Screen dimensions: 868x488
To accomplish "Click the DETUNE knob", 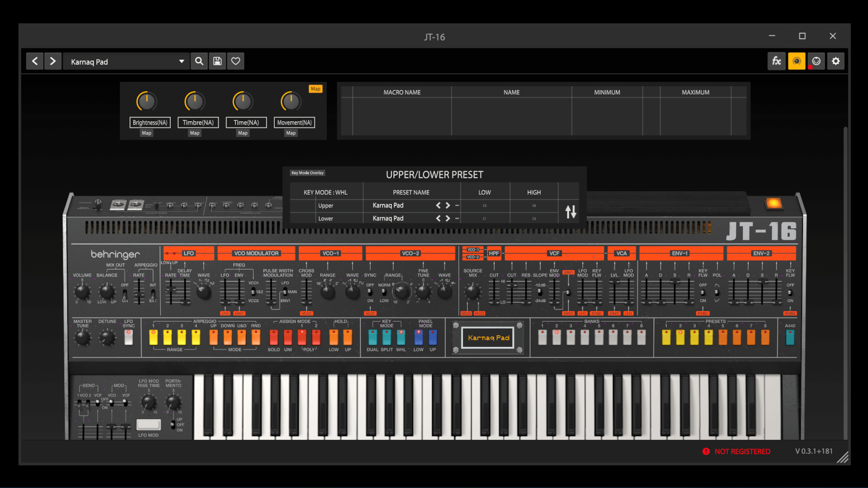I will click(107, 338).
